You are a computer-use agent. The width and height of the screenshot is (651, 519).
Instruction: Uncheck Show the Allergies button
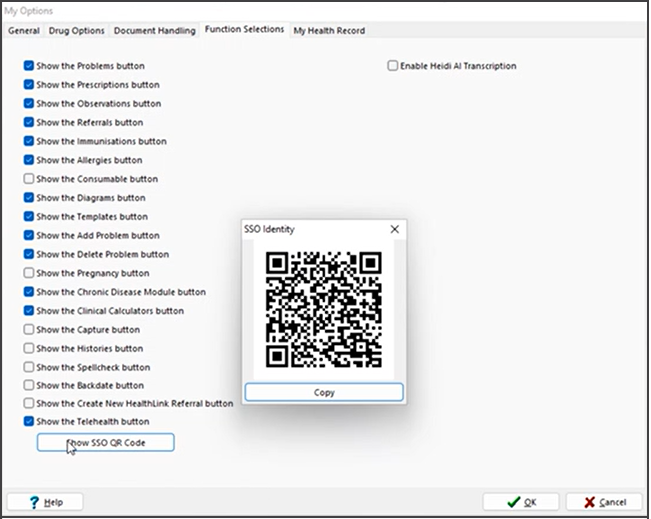tap(29, 160)
